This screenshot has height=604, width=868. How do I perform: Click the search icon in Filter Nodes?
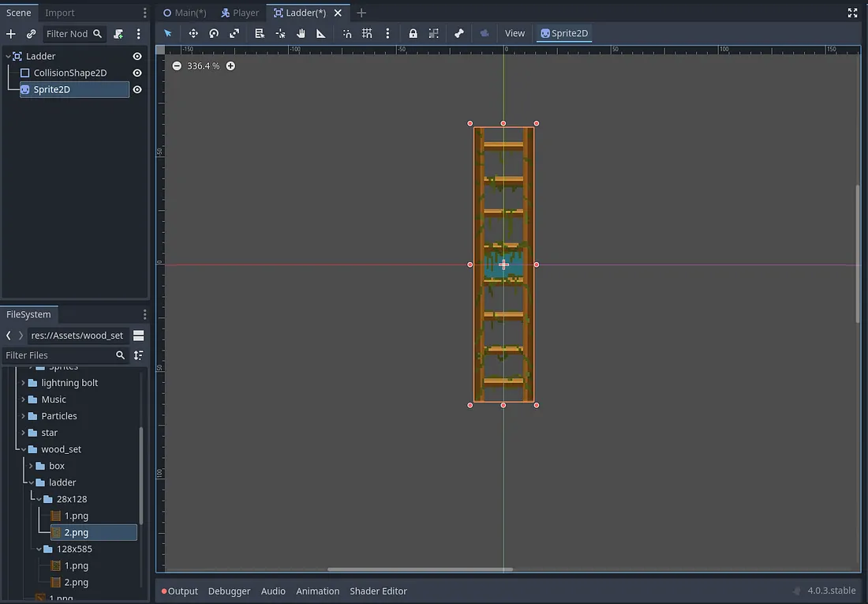coord(97,34)
